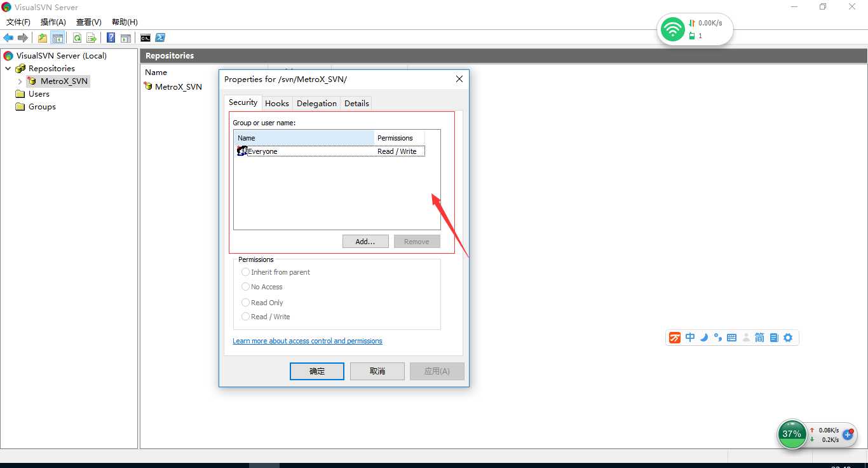Go forward with the gray right arrow
The image size is (868, 468).
tap(23, 38)
